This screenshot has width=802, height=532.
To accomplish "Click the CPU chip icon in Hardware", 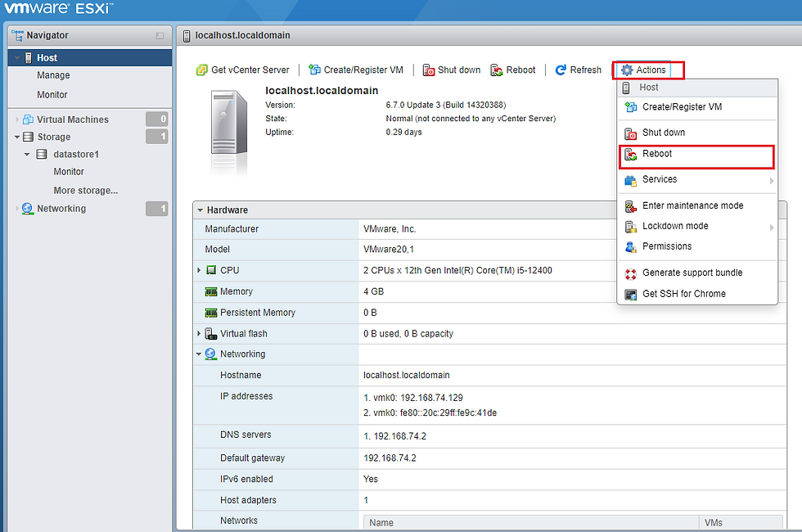I will (x=211, y=270).
